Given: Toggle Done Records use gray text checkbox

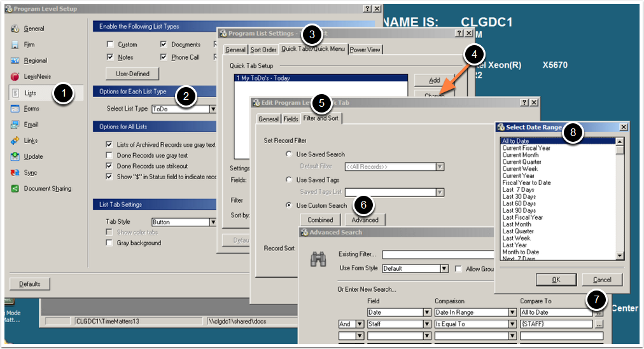Looking at the screenshot, I should tap(109, 155).
